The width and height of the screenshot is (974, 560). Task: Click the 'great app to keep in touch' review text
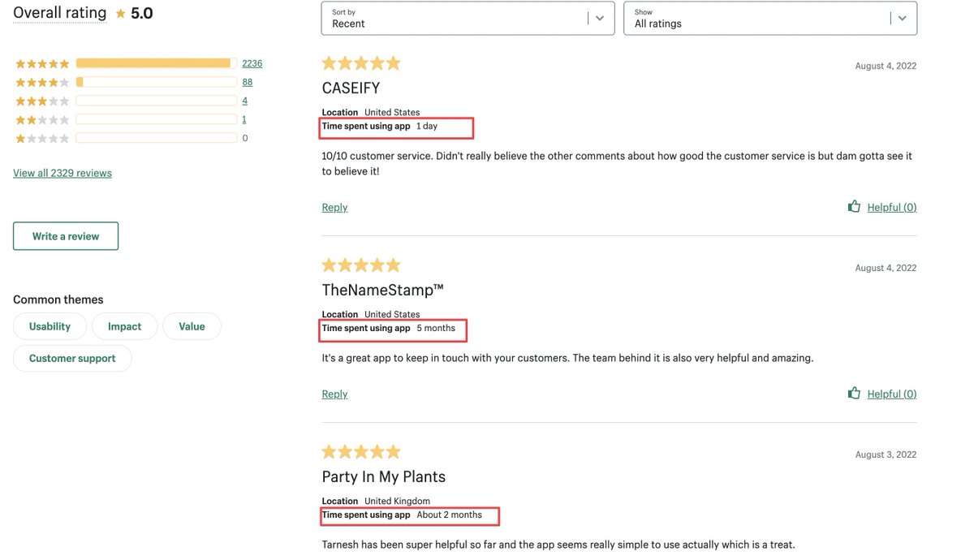[x=567, y=357]
